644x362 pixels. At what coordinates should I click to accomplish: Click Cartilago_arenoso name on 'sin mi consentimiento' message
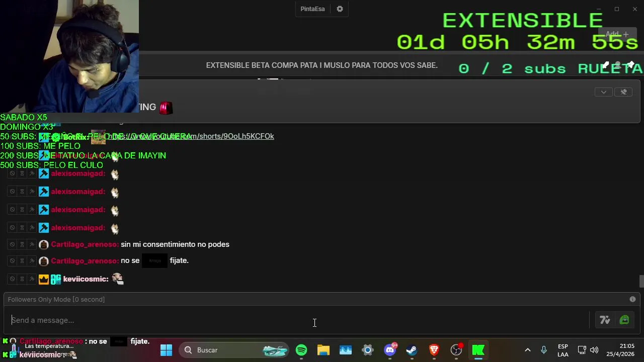point(84,244)
